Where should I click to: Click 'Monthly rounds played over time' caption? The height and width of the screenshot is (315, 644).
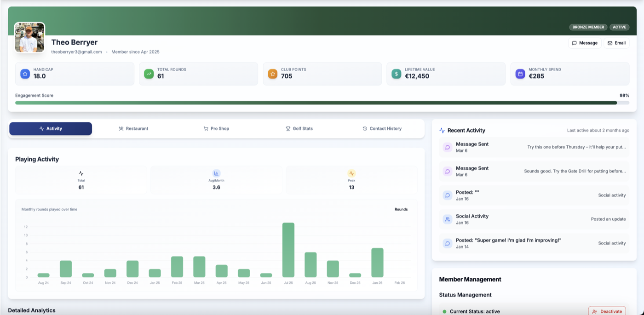coord(49,209)
